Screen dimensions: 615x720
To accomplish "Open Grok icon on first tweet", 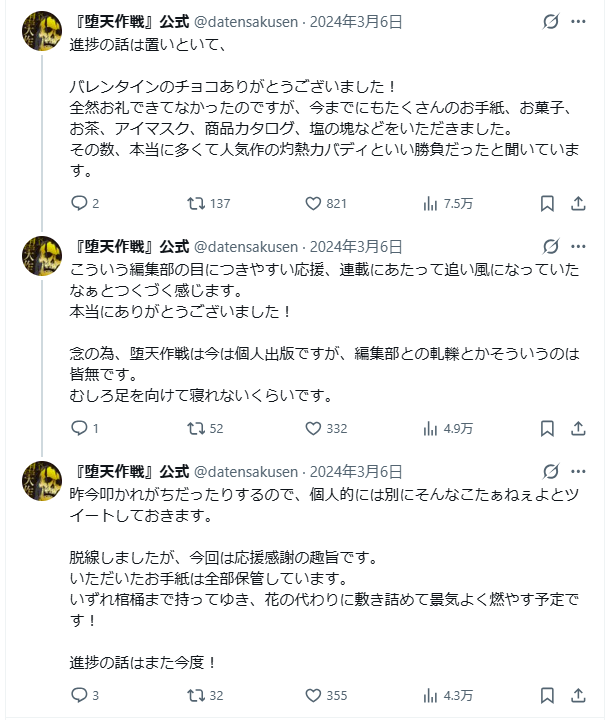I will pos(549,22).
